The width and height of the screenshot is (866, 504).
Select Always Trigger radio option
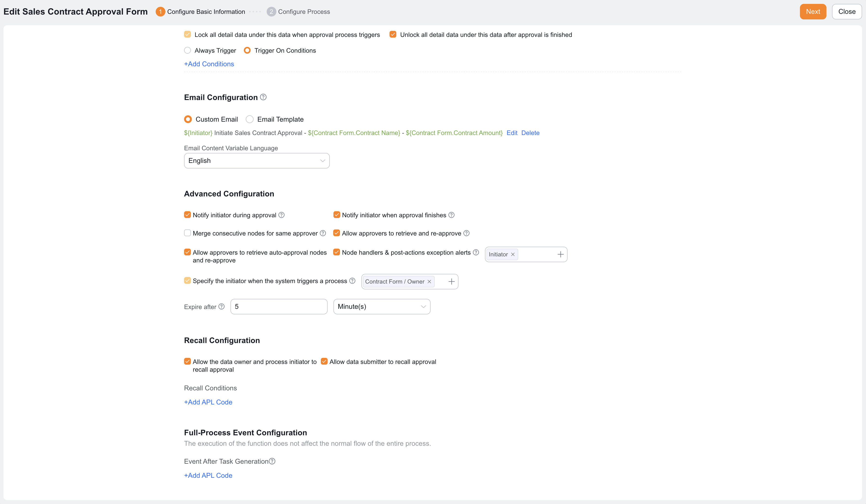point(187,50)
